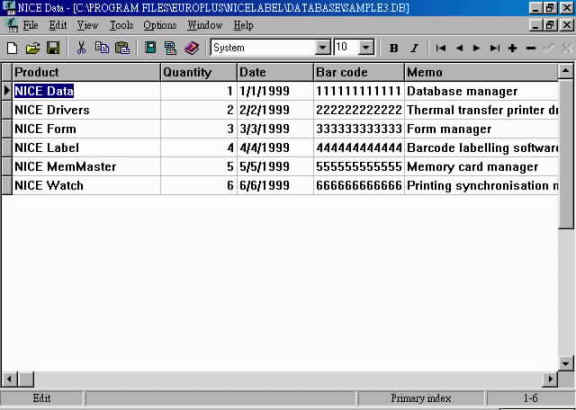Click the horizontal scrollbar thumb
Image resolution: width=576 pixels, height=410 pixels.
26,379
